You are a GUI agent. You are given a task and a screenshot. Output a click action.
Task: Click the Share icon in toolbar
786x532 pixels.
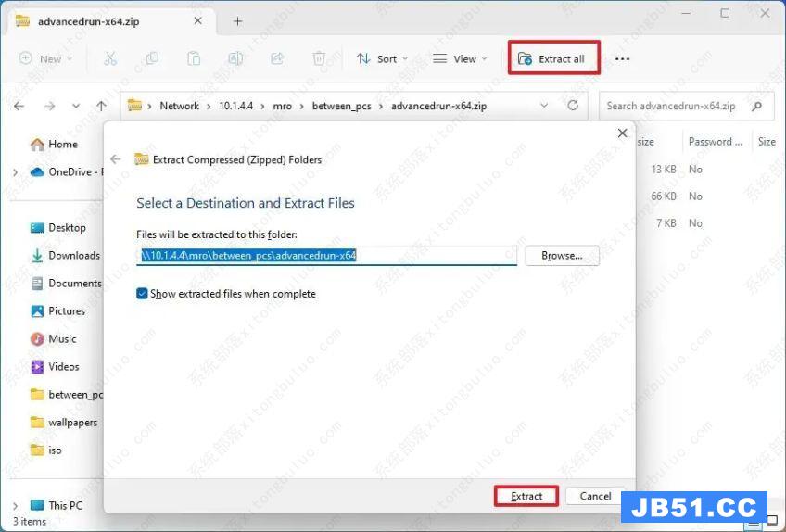click(x=277, y=58)
